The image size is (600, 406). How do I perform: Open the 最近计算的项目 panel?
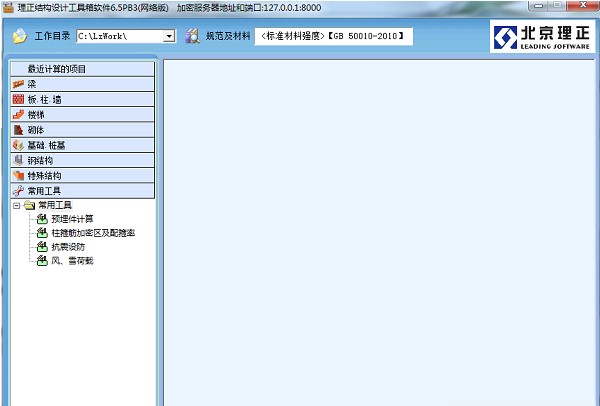(83, 69)
